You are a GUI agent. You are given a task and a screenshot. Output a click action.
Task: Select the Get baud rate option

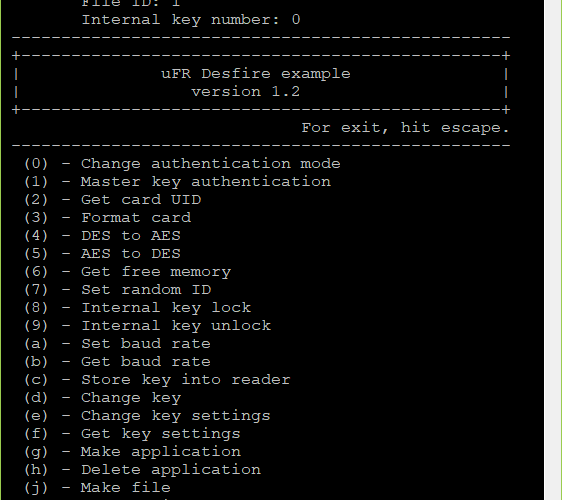117,362
